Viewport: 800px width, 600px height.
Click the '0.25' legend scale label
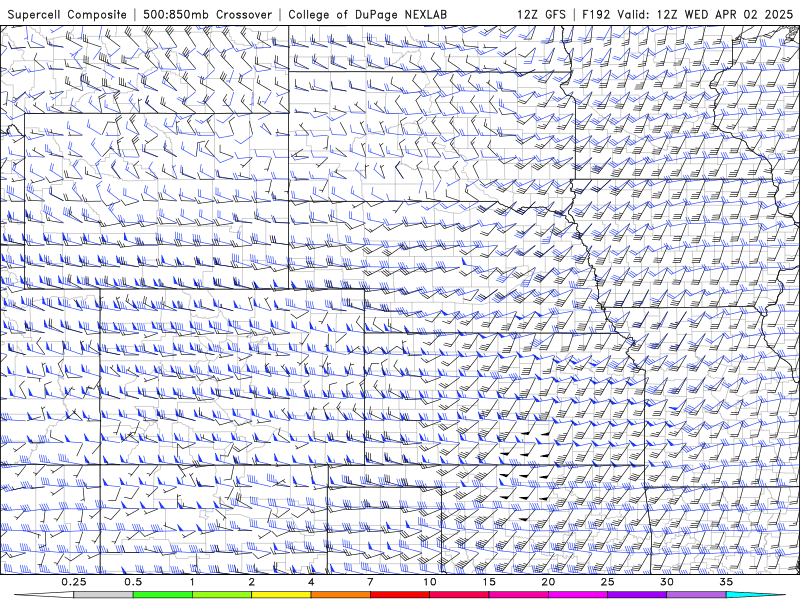point(74,582)
